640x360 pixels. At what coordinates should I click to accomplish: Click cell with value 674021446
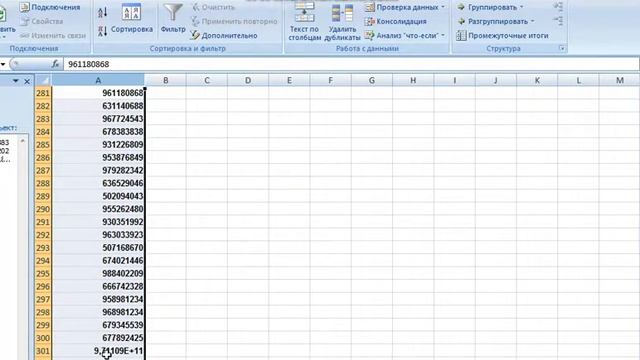tap(98, 260)
